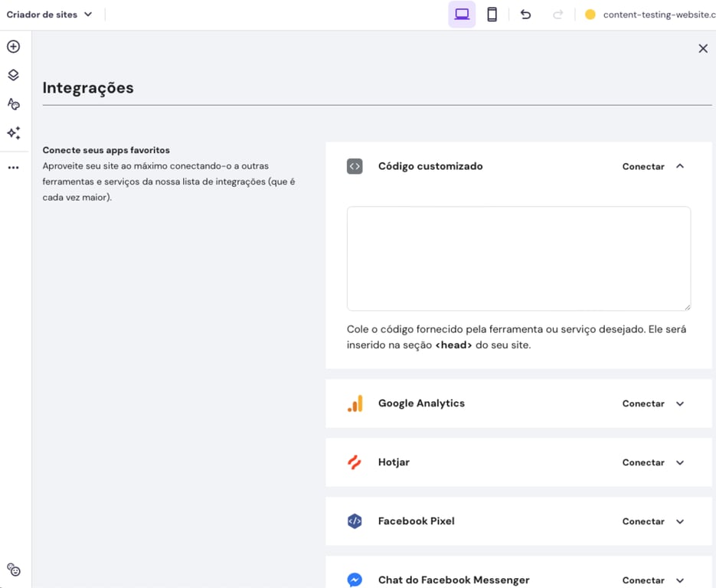
Task: Open the Criador de sites menu
Action: [x=50, y=14]
